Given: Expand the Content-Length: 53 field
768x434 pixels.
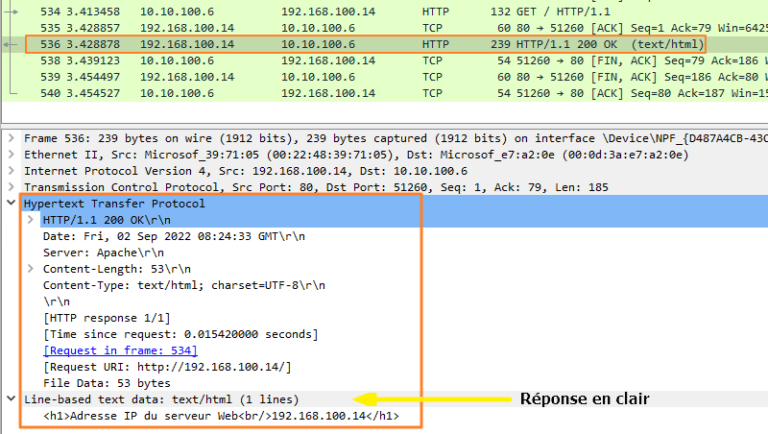Looking at the screenshot, I should (30, 268).
